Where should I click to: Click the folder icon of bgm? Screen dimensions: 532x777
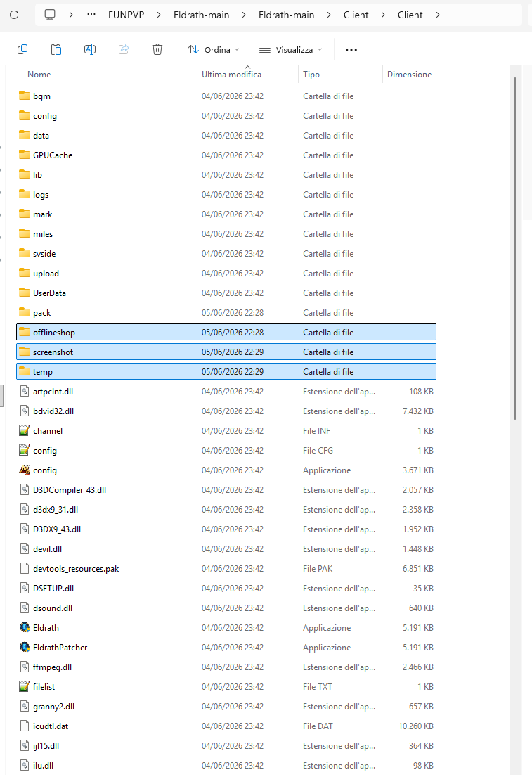[25, 96]
